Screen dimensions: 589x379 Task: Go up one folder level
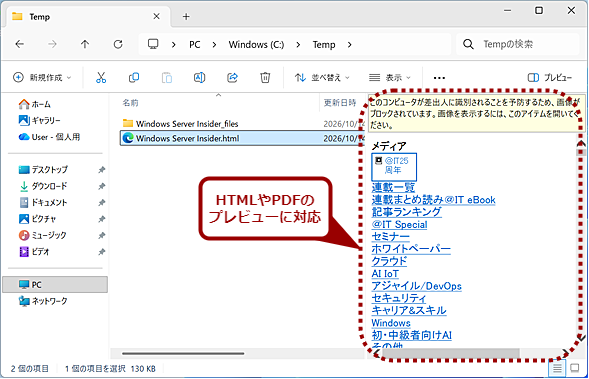pyautogui.click(x=85, y=44)
